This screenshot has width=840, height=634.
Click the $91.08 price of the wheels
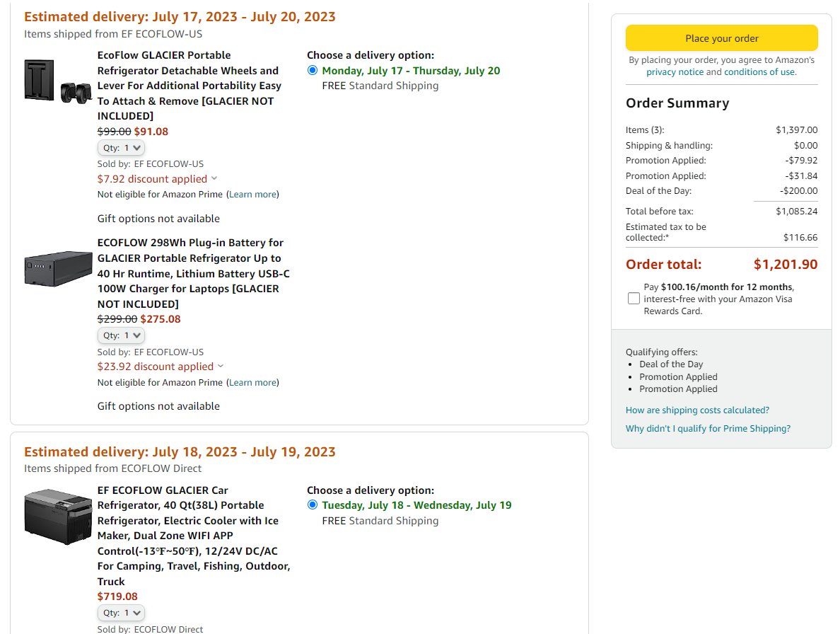pos(151,132)
